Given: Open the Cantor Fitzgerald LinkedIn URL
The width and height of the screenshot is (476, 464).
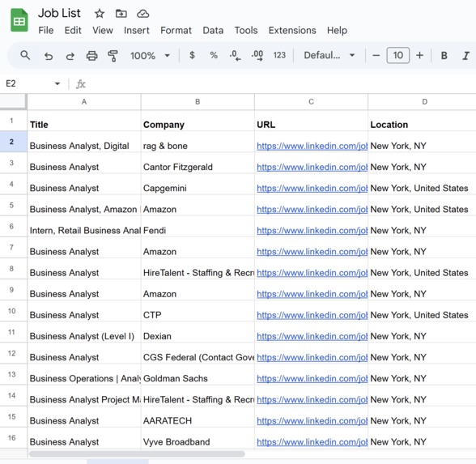Looking at the screenshot, I should [312, 168].
